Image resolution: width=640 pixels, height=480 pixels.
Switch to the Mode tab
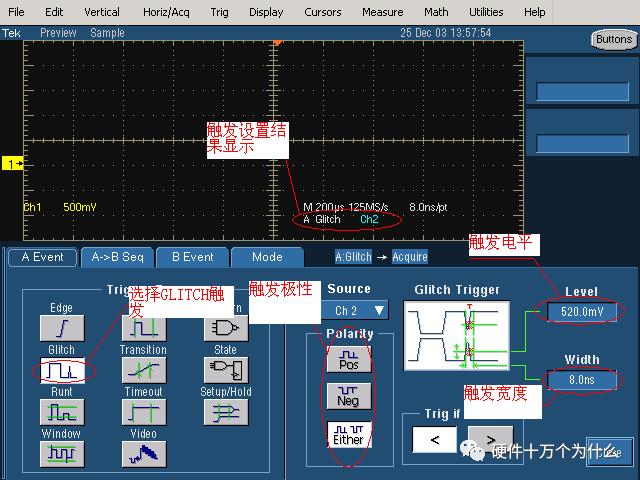point(267,257)
